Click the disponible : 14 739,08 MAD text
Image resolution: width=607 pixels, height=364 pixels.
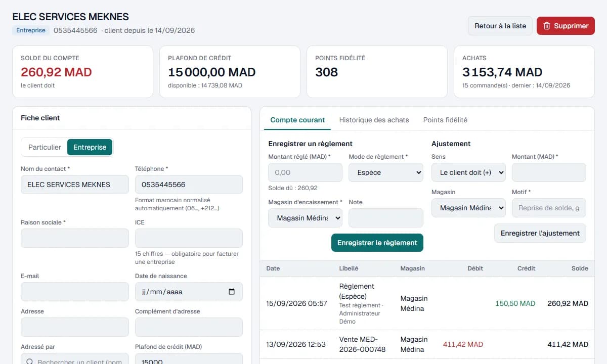[205, 85]
